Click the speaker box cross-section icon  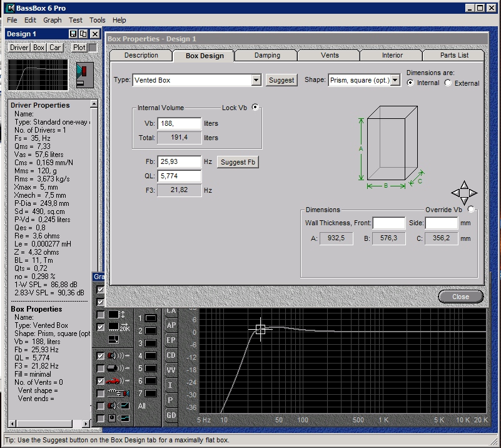tap(84, 74)
